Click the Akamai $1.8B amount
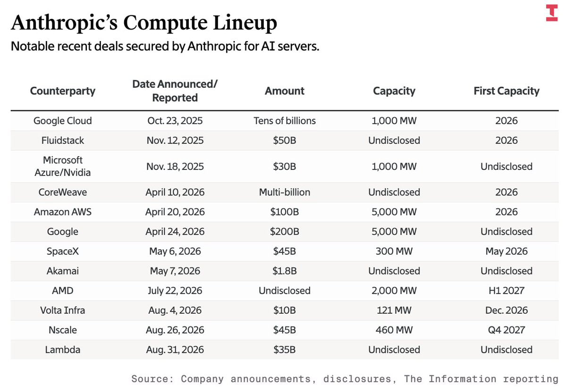The image size is (566, 392). click(285, 271)
